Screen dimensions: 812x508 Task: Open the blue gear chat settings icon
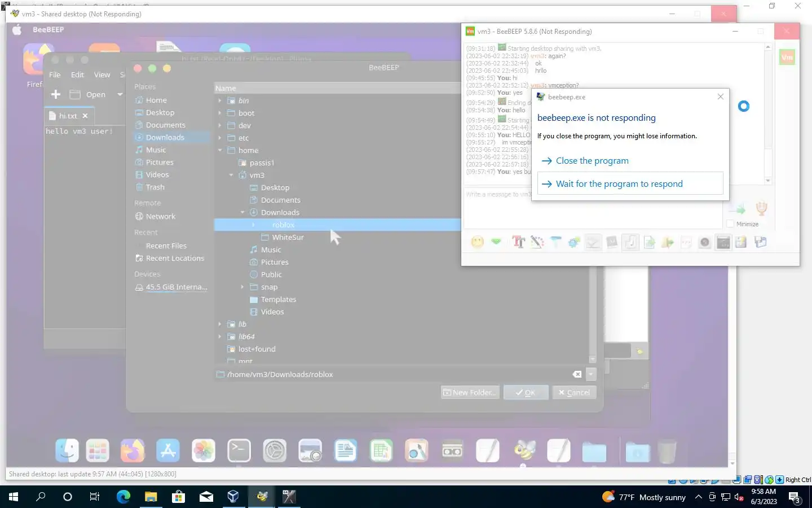coord(574,242)
